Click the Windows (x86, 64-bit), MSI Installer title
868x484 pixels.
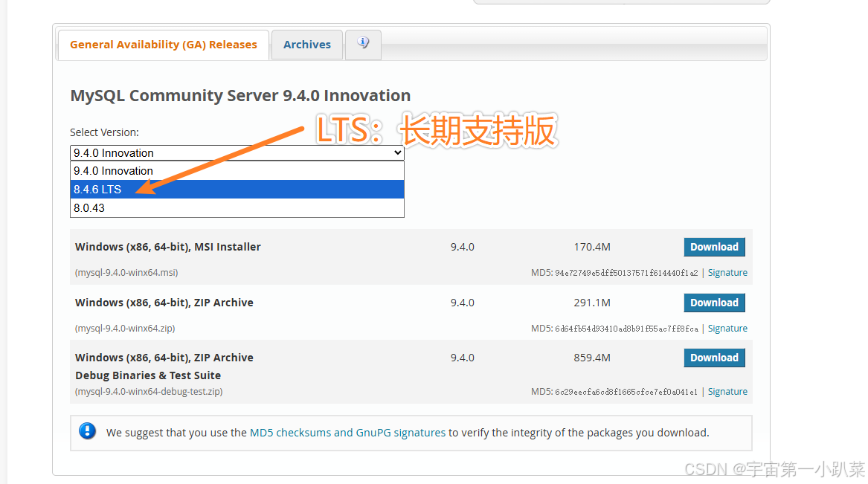[168, 247]
